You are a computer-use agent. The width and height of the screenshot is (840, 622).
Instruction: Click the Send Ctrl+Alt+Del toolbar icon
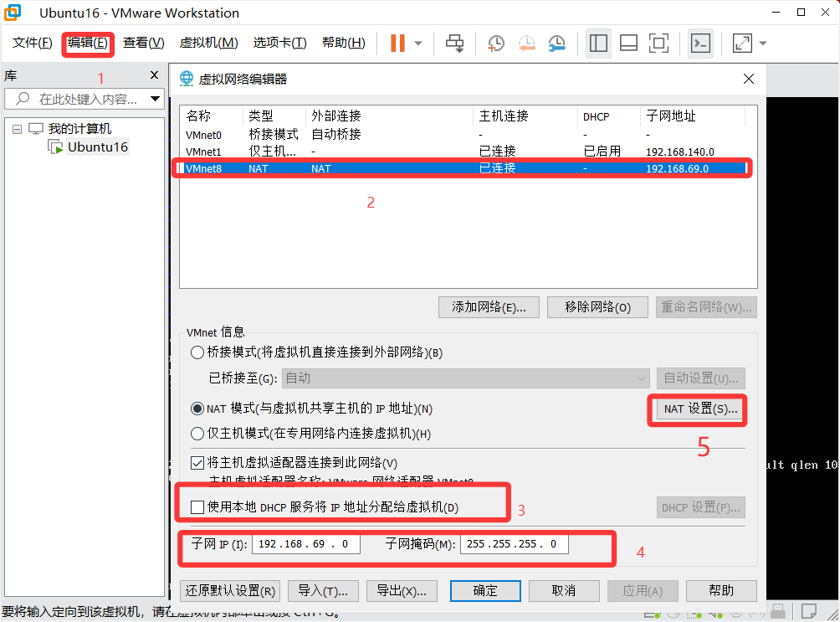tap(455, 44)
